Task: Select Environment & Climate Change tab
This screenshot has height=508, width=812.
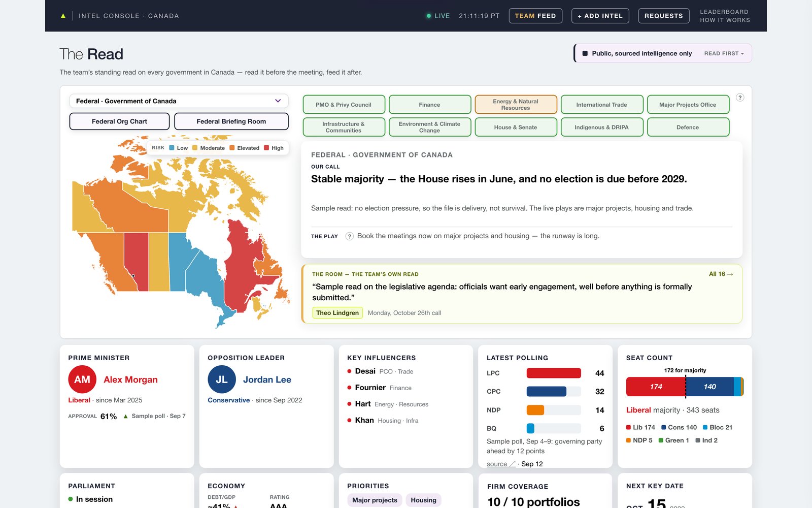Action: pos(430,127)
